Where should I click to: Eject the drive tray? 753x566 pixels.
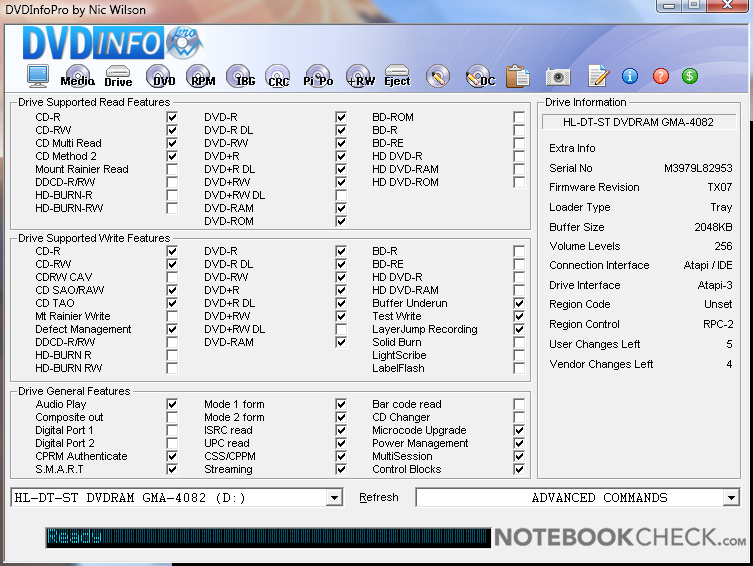pyautogui.click(x=397, y=76)
